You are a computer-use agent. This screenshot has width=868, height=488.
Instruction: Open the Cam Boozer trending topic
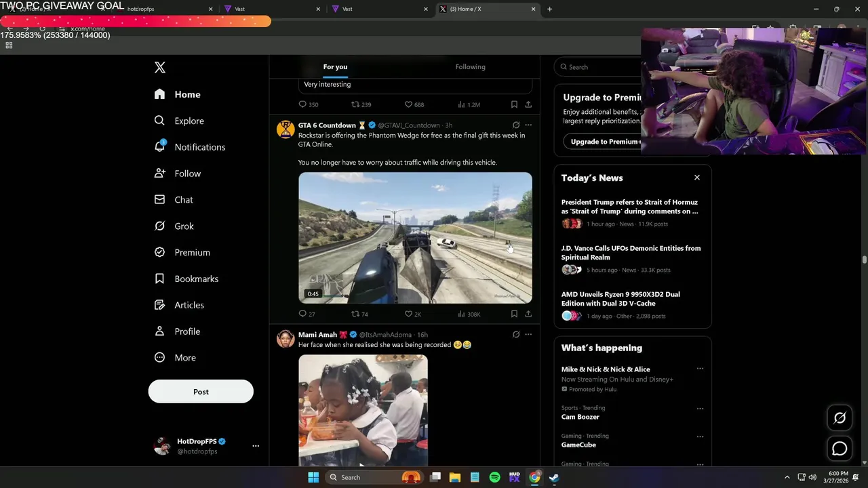pyautogui.click(x=580, y=417)
